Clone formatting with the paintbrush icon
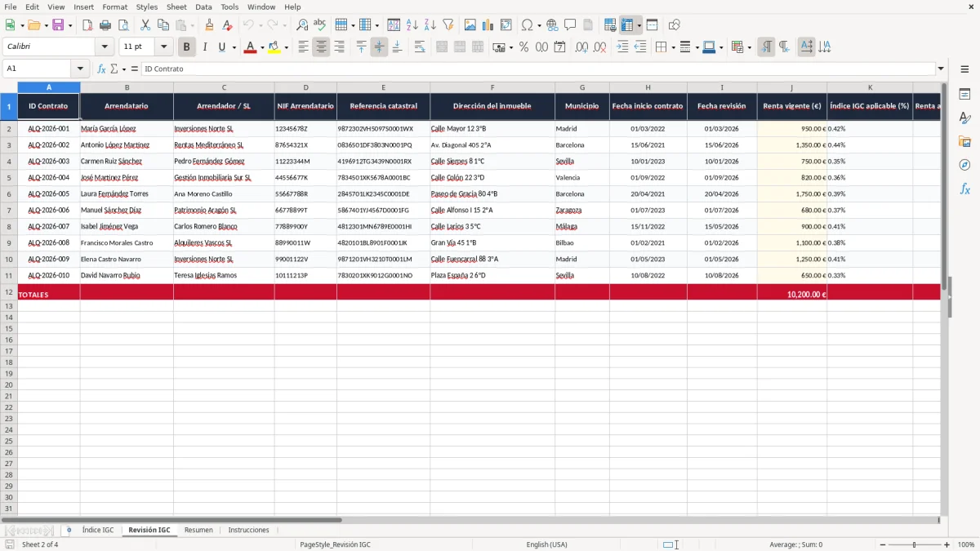 click(x=209, y=25)
